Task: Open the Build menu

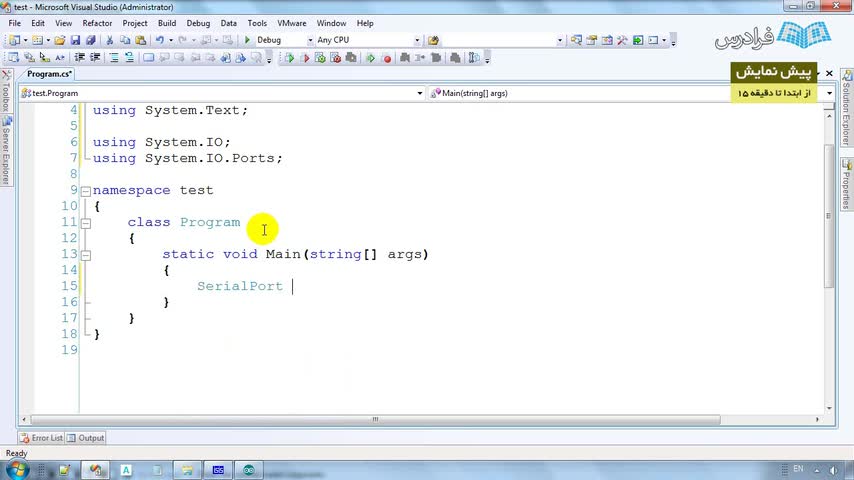Action: pyautogui.click(x=167, y=23)
